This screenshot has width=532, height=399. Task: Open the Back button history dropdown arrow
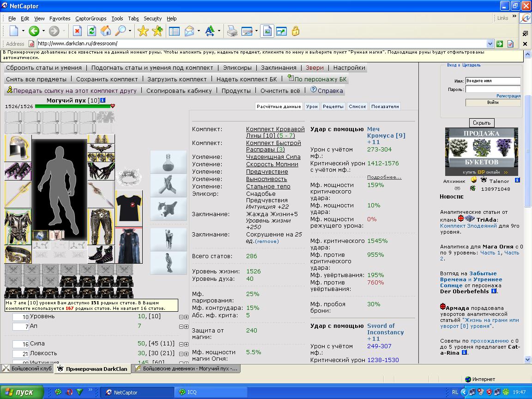point(43,31)
